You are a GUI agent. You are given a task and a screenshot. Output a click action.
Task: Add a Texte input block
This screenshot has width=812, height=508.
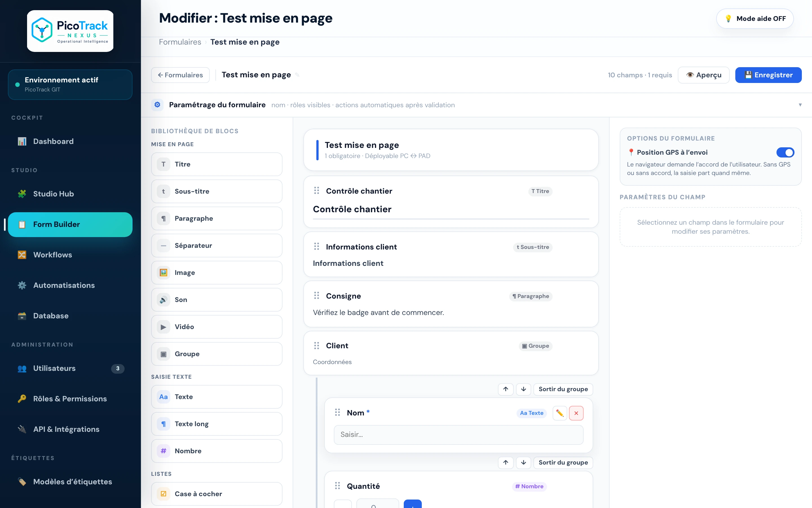217,397
